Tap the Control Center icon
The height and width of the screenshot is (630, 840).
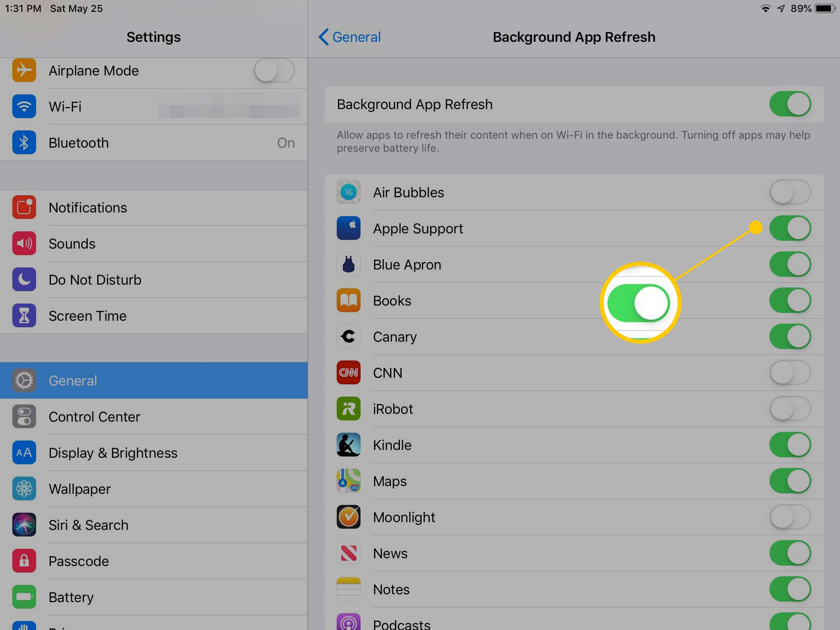click(24, 416)
